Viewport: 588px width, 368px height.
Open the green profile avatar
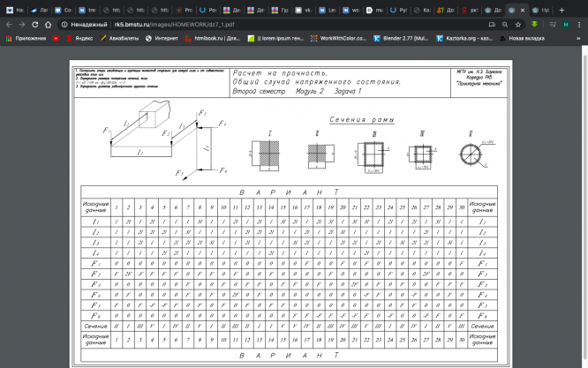click(x=566, y=25)
